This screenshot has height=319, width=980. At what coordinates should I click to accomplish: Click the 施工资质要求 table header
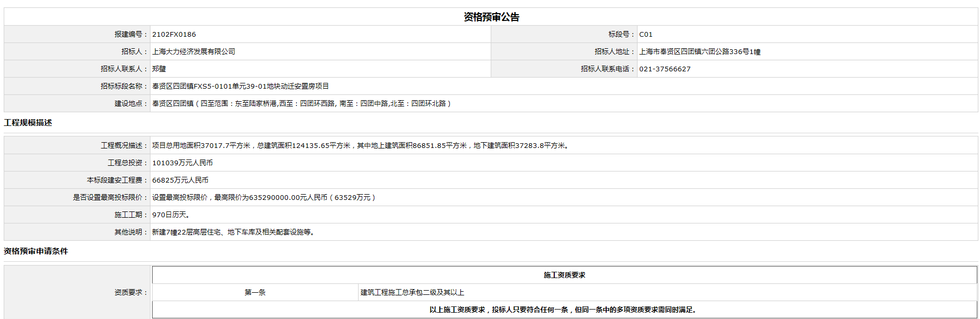(x=564, y=275)
